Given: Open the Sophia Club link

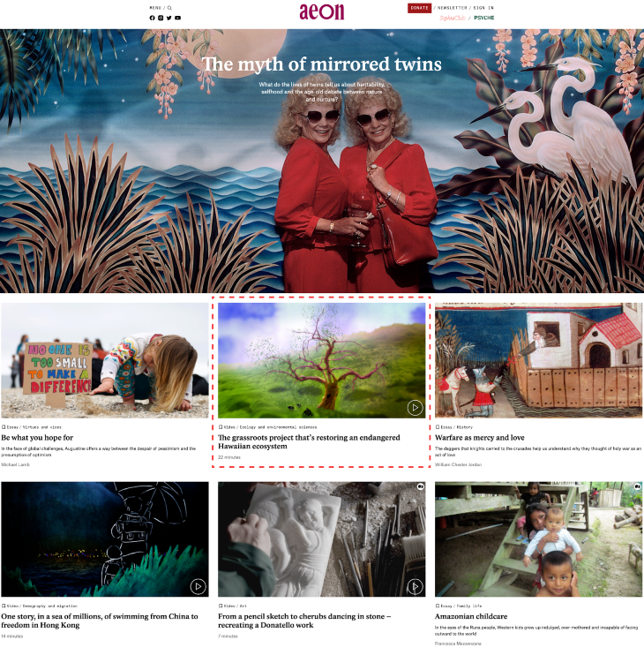Looking at the screenshot, I should pos(453,18).
